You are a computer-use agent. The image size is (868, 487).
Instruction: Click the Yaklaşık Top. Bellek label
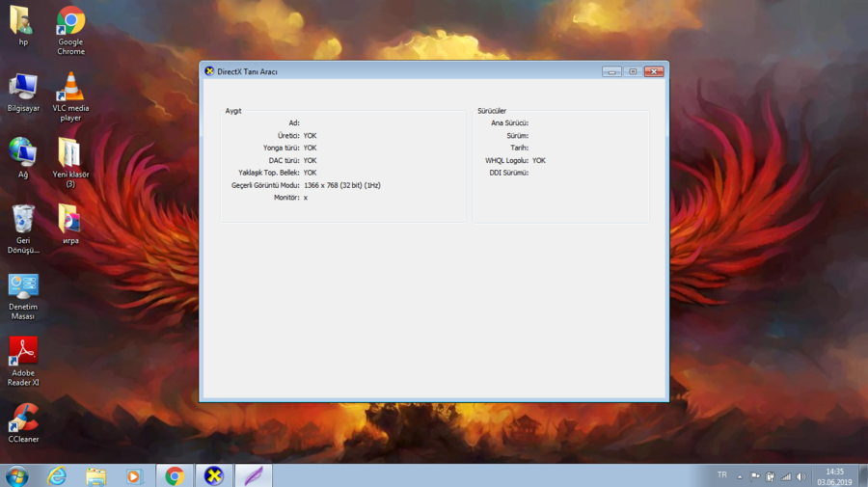269,173
